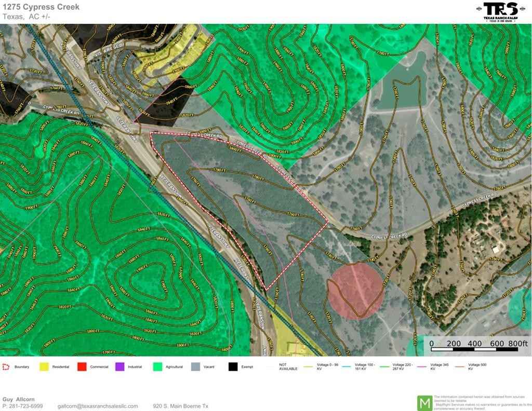Click the red dashed Boundary legend icon
Viewport: 532px width, 411px height.
[x=6, y=367]
